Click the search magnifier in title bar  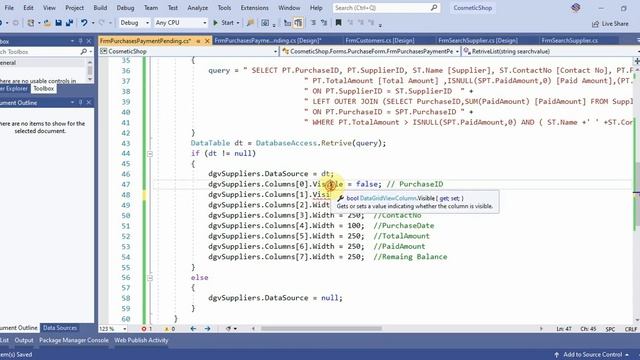click(434, 8)
